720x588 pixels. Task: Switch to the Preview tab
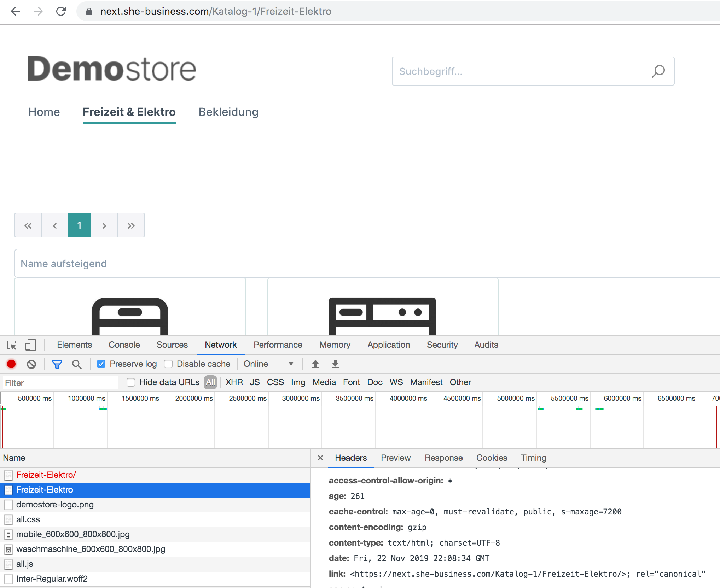pyautogui.click(x=396, y=458)
